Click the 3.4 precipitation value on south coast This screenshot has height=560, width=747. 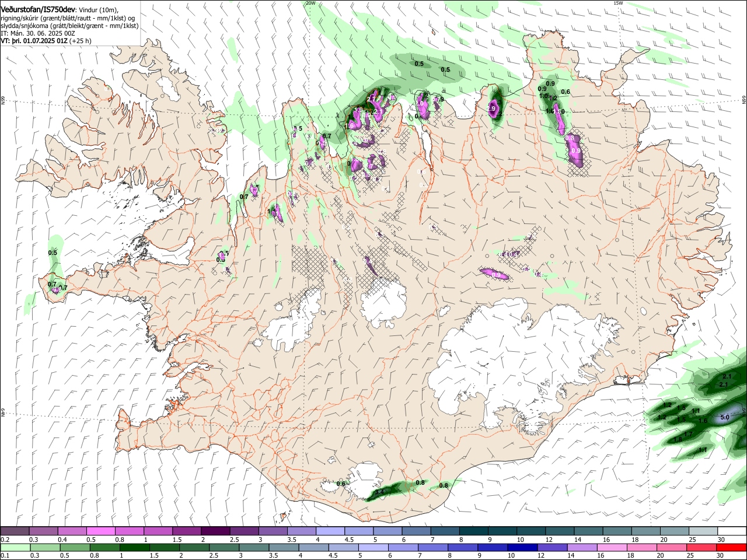click(x=379, y=493)
